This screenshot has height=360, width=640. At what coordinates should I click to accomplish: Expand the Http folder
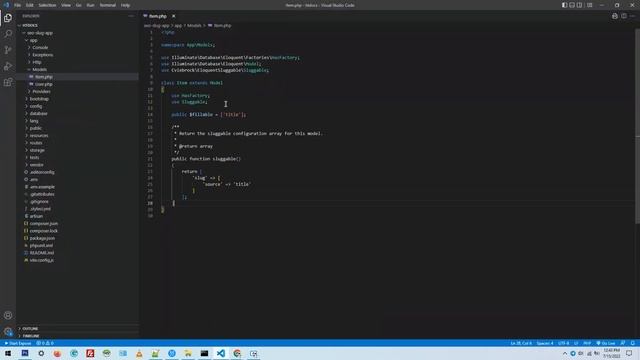click(37, 62)
